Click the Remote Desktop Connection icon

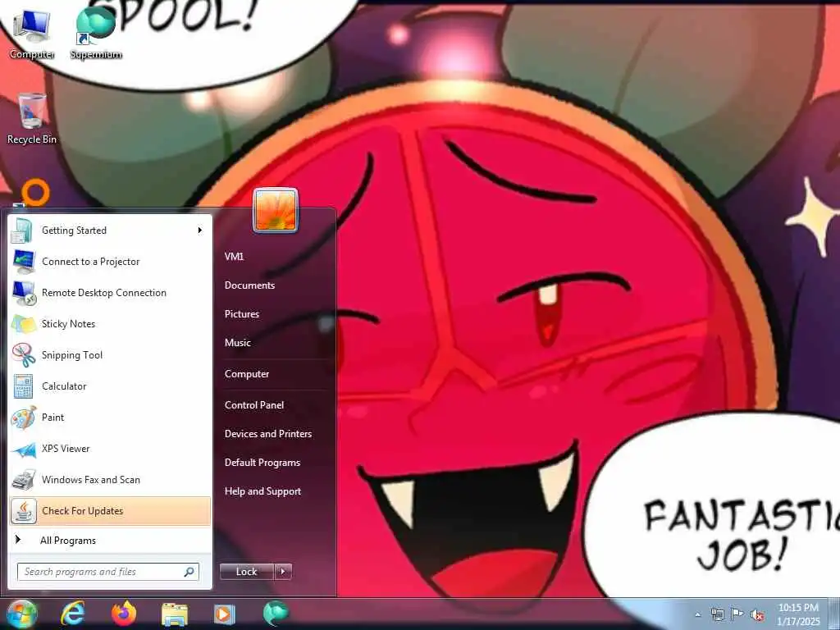point(23,293)
